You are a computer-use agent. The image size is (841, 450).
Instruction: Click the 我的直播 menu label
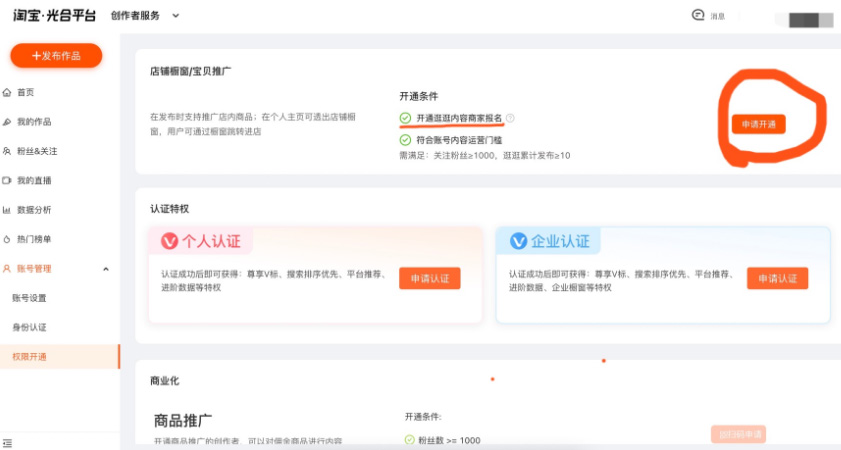pos(34,180)
